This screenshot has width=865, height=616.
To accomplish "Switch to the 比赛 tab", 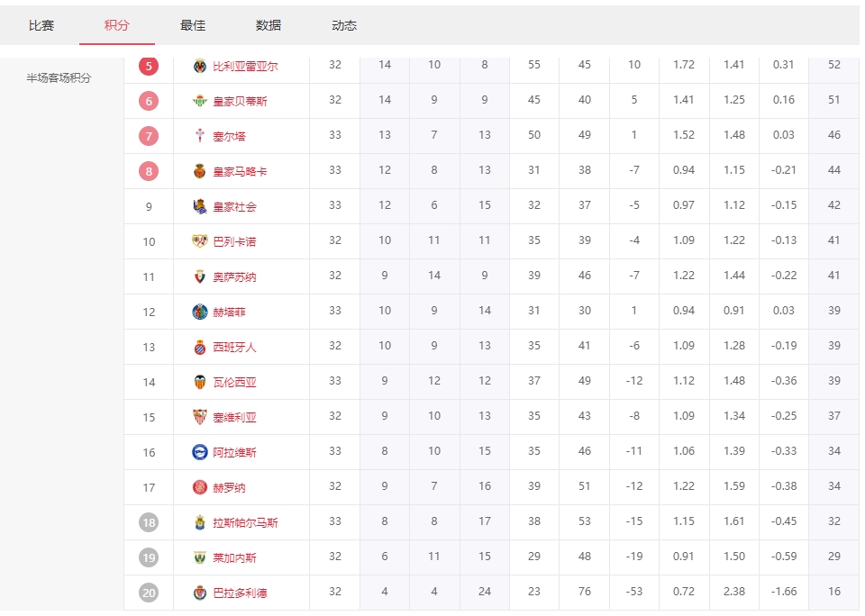I will pyautogui.click(x=41, y=25).
